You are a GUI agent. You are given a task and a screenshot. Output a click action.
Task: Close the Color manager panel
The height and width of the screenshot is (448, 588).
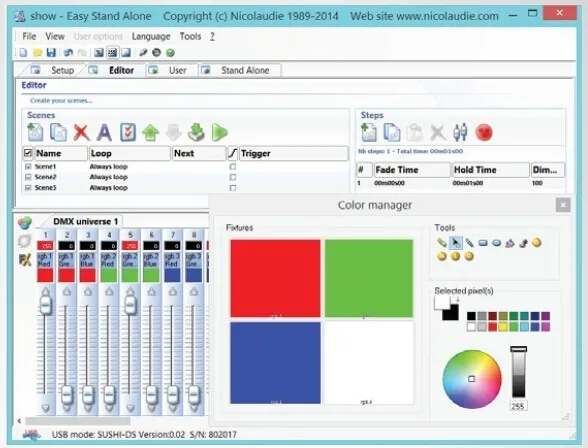pyautogui.click(x=562, y=205)
